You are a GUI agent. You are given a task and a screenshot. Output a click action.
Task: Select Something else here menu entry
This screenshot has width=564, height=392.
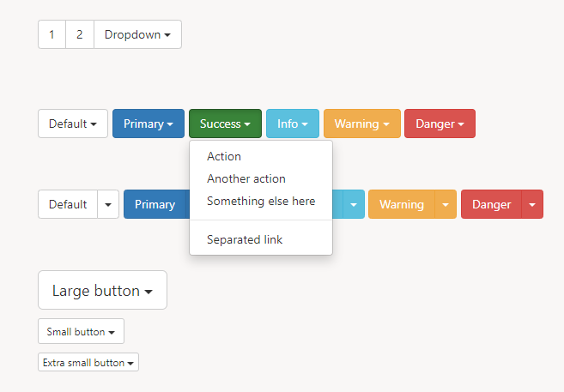click(261, 201)
